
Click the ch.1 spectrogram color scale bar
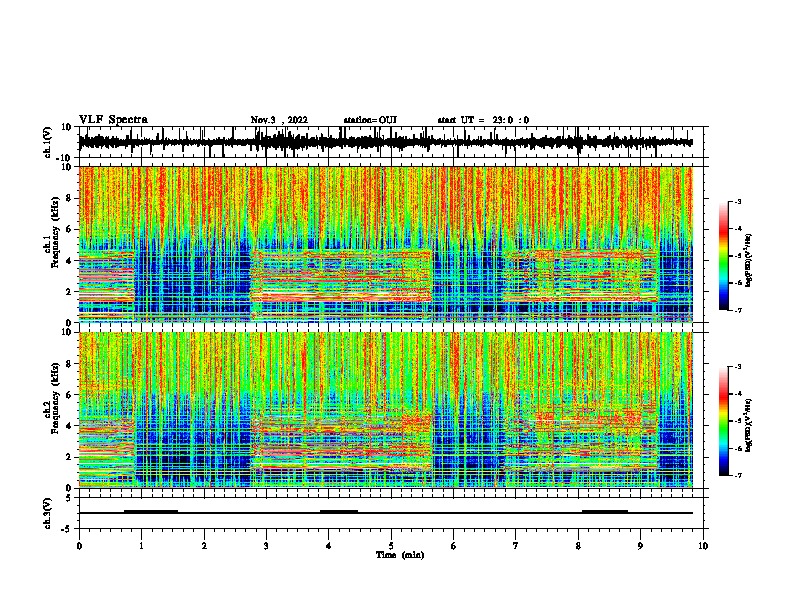(x=724, y=256)
